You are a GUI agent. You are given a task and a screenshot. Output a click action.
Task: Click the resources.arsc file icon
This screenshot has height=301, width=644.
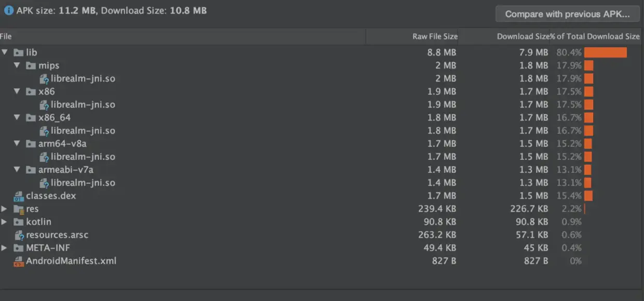point(18,235)
